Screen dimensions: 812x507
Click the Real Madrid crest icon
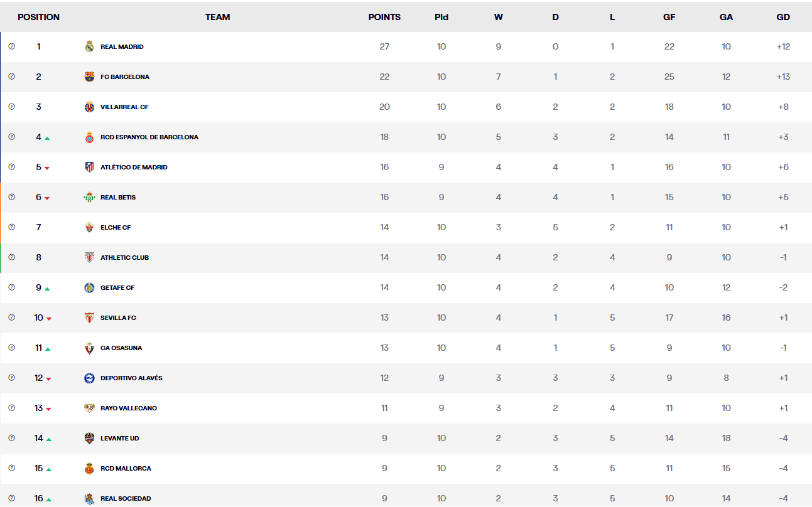(89, 46)
